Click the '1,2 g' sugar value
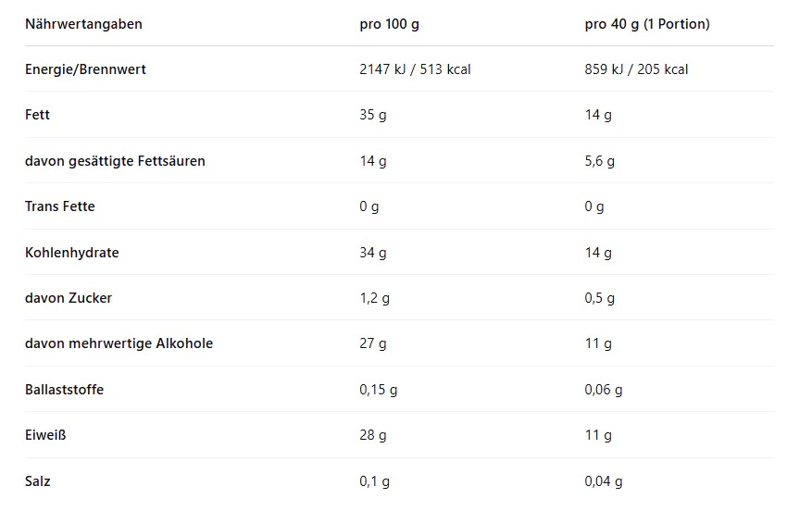 pos(375,298)
